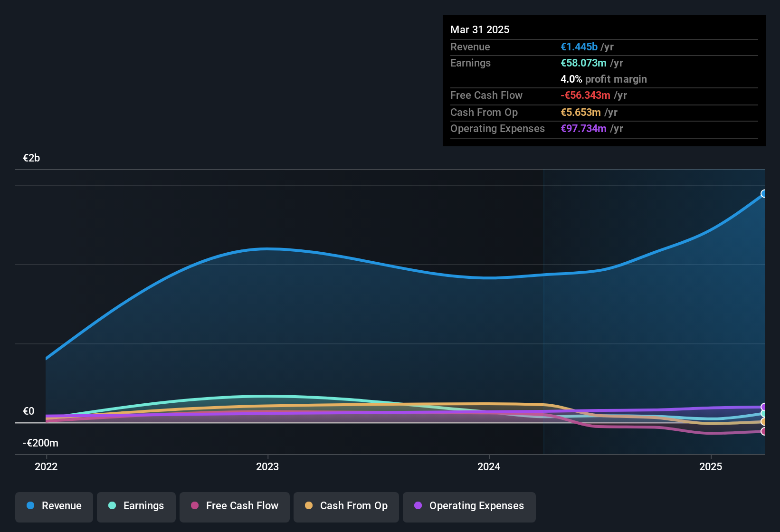
Task: Click the 2025 x-axis label
Action: coord(711,466)
